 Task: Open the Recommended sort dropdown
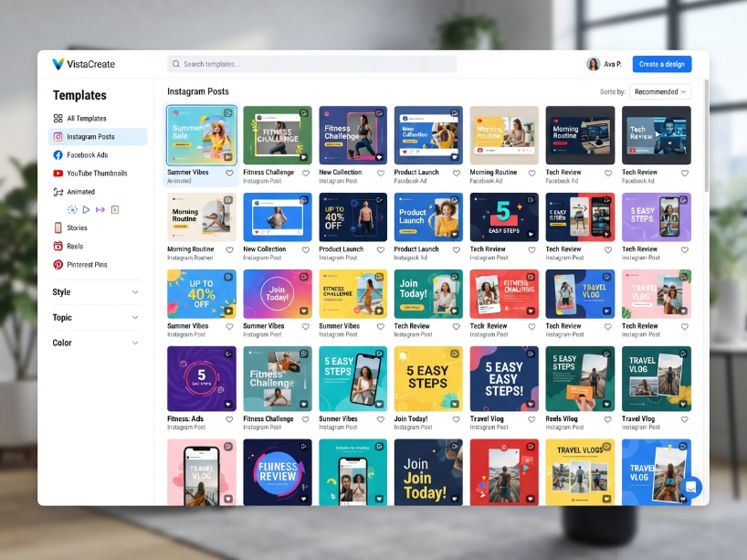(x=660, y=91)
